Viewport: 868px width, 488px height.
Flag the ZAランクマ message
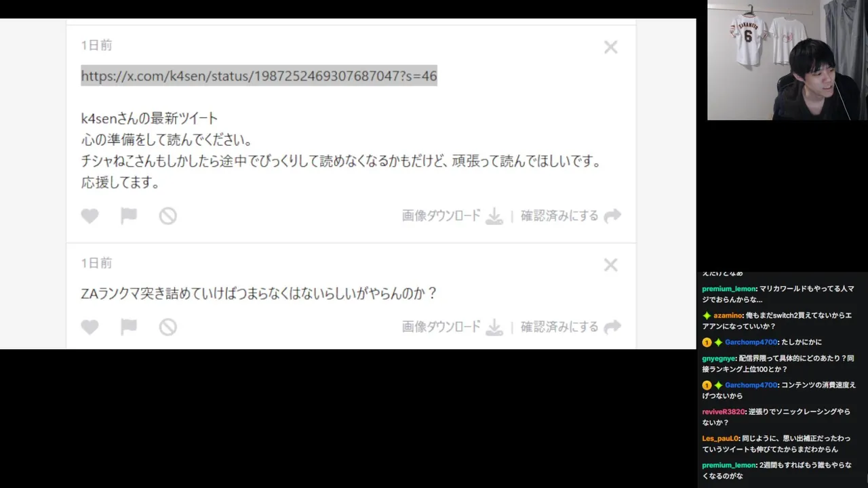[129, 327]
